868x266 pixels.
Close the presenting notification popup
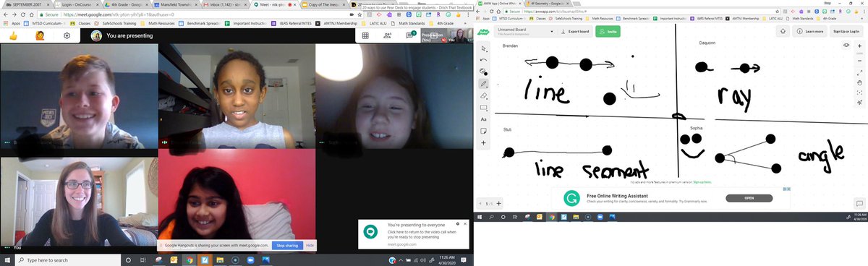tap(465, 224)
